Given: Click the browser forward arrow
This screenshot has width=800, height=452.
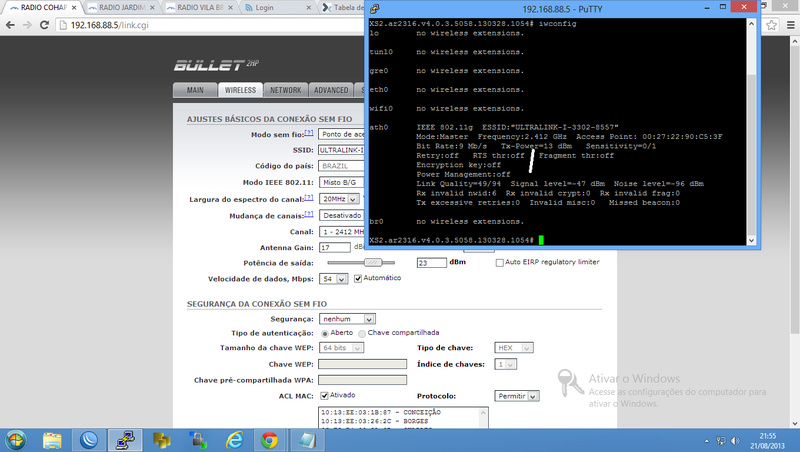Looking at the screenshot, I should (27, 24).
